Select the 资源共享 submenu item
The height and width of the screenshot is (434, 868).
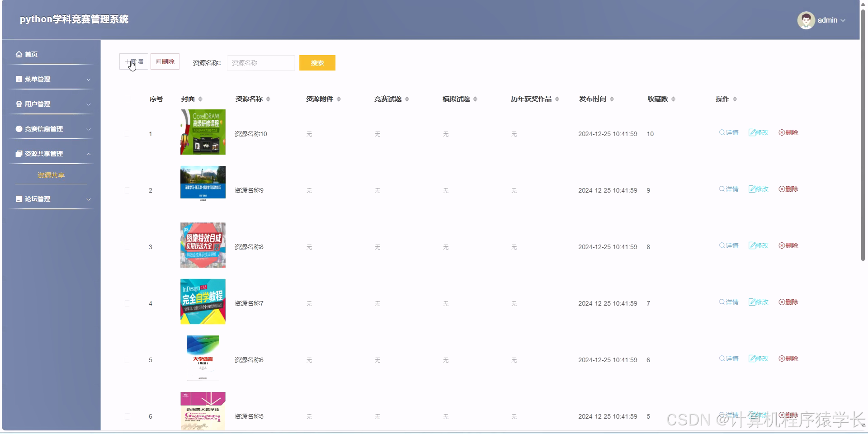click(x=51, y=175)
